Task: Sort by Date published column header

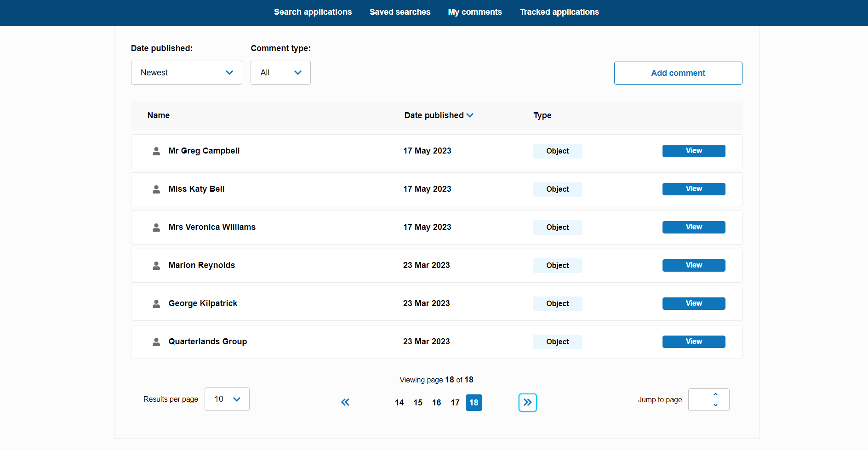Action: (x=439, y=115)
